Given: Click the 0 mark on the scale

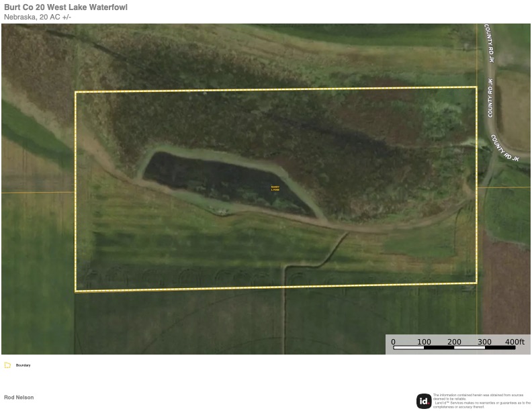Looking at the screenshot, I should pos(394,341).
